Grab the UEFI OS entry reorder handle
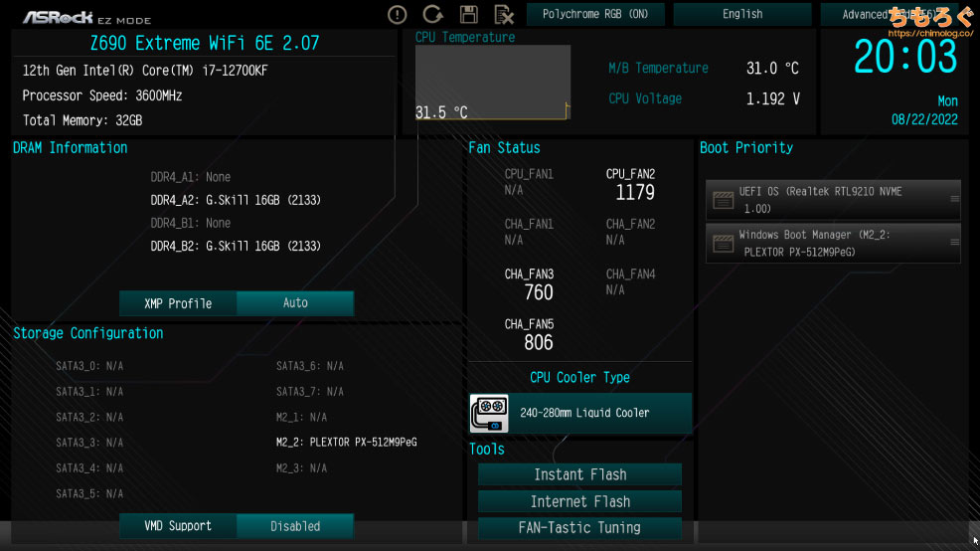This screenshot has height=551, width=980. coord(954,199)
